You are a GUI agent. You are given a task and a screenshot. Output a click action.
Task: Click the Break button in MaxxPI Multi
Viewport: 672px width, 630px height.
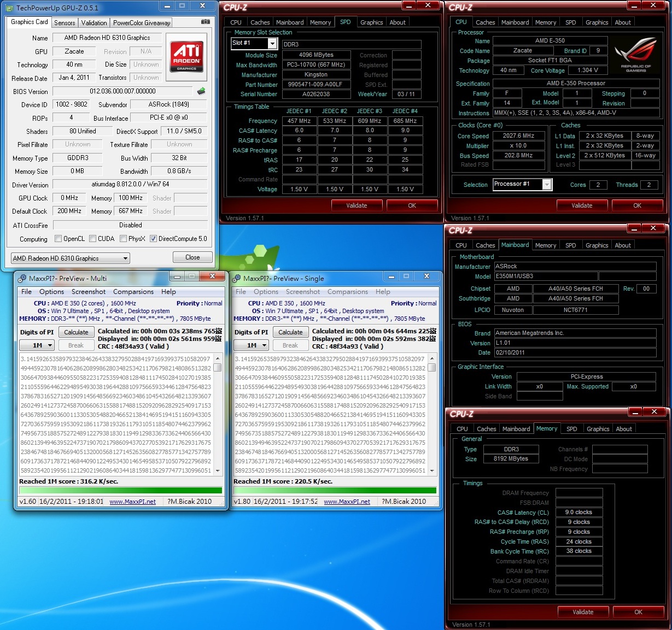point(76,345)
